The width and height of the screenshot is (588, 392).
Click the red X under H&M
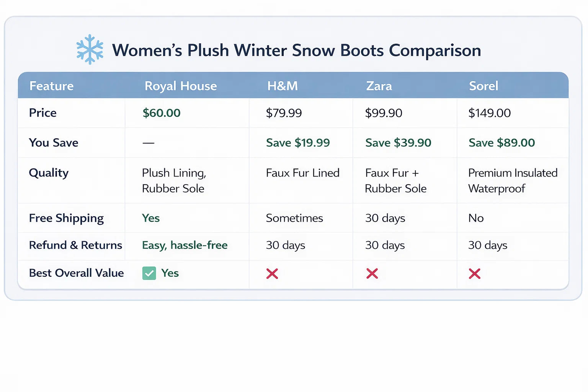[x=272, y=274]
